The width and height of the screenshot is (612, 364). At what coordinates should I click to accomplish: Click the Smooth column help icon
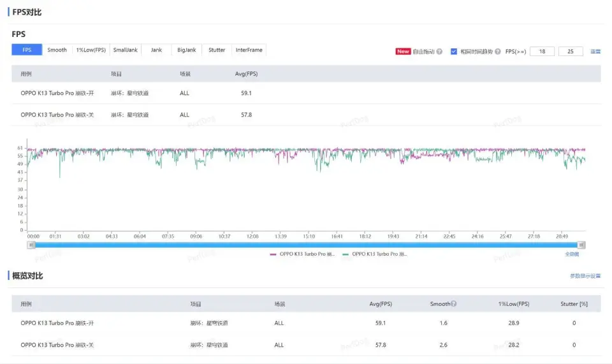click(x=454, y=304)
